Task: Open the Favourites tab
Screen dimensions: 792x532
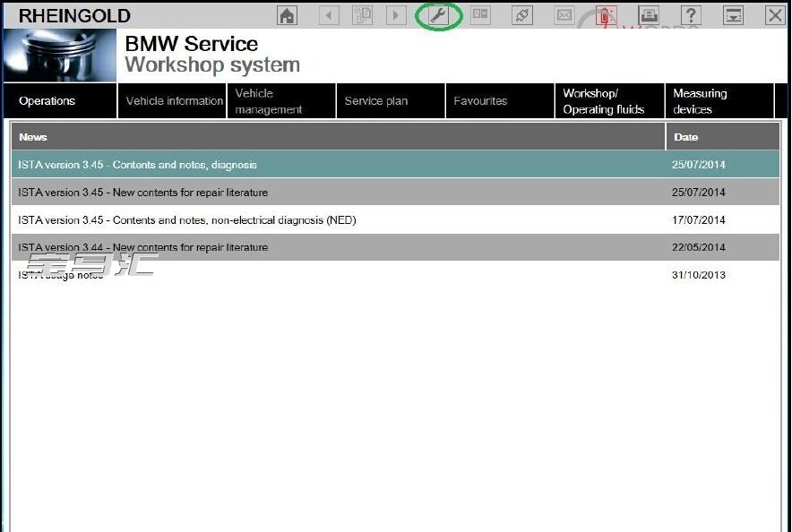Action: tap(500, 101)
